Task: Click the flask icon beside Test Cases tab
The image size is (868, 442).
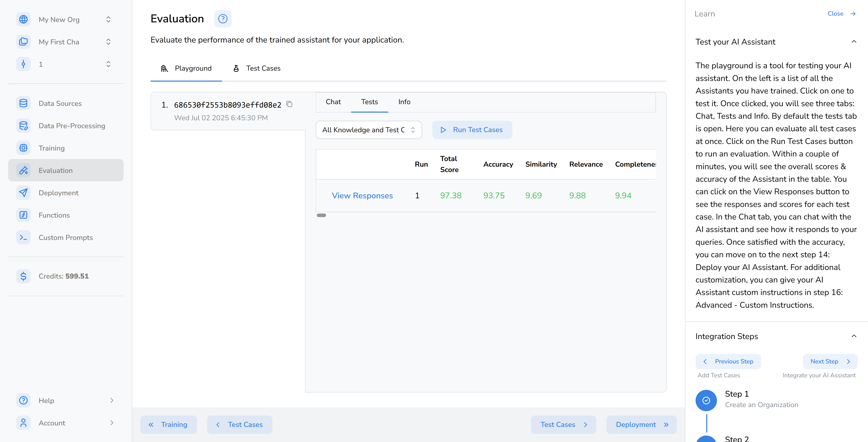Action: pos(236,68)
